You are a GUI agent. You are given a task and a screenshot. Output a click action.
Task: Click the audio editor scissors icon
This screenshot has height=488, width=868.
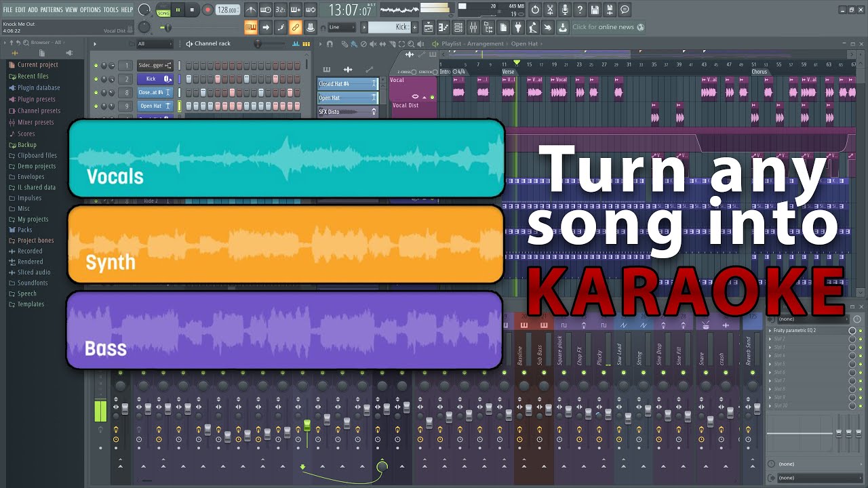click(x=550, y=9)
